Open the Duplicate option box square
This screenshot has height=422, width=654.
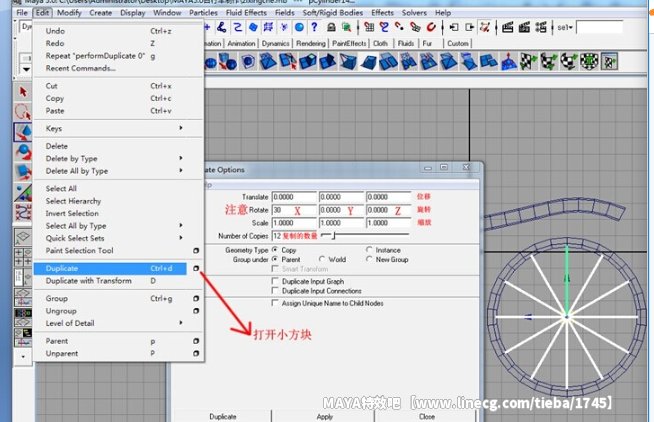[x=196, y=268]
